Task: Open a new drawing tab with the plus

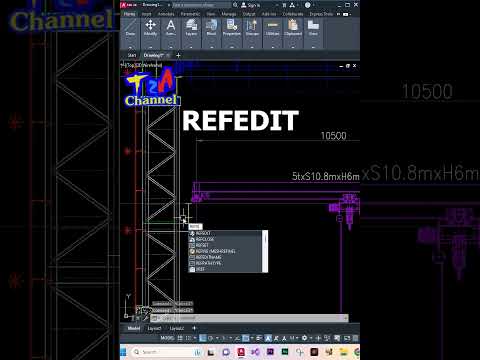Action: pos(178,55)
